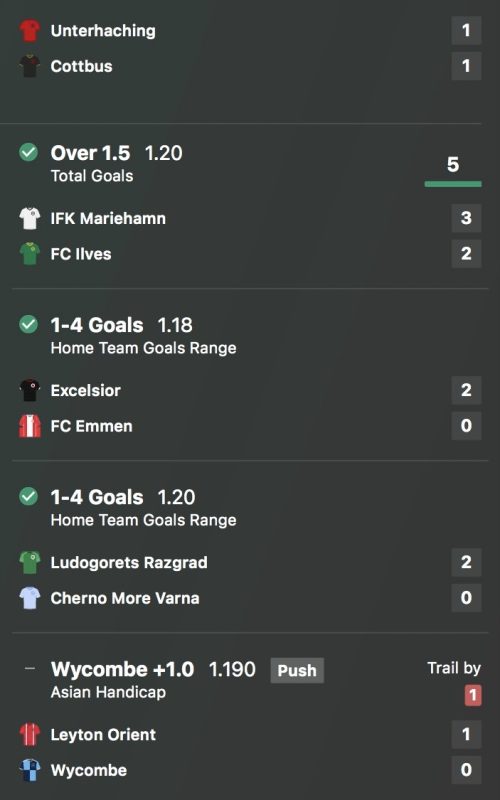Click the green total goals progress bar
The width and height of the screenshot is (500, 800).
coord(453,184)
